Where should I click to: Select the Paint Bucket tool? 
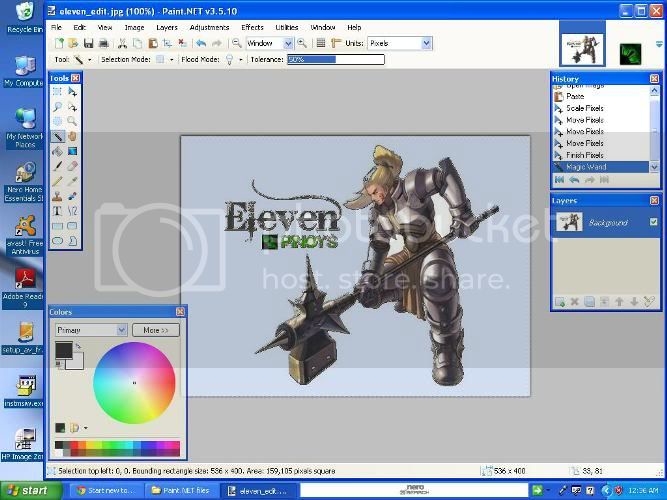[x=57, y=151]
